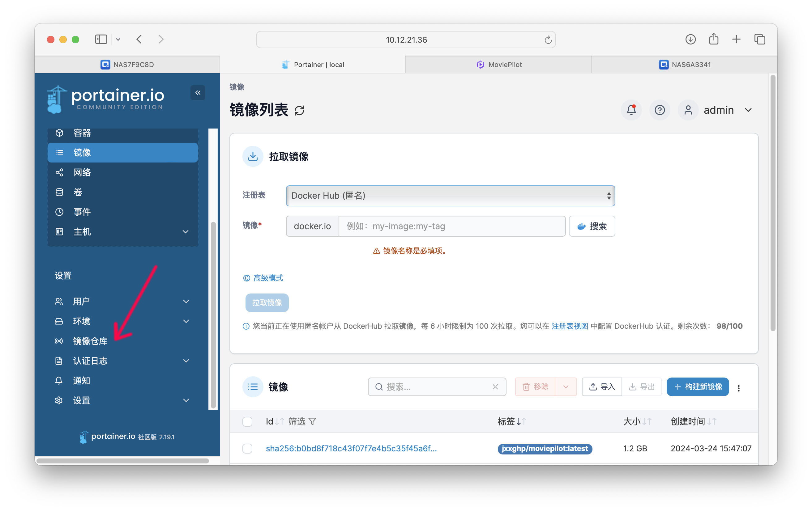Click the 10.12.21.36 address bar
Viewport: 812px width, 511px height.
click(406, 40)
